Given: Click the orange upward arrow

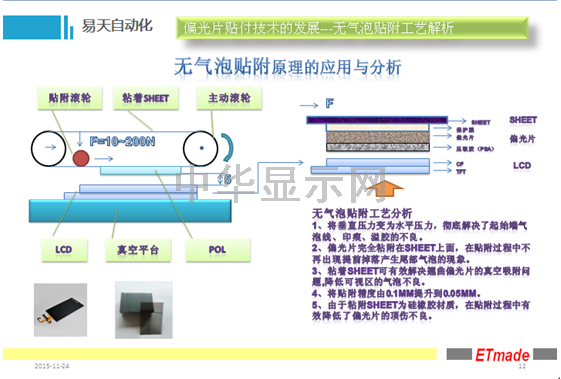Looking at the screenshot, I should pos(385,189).
